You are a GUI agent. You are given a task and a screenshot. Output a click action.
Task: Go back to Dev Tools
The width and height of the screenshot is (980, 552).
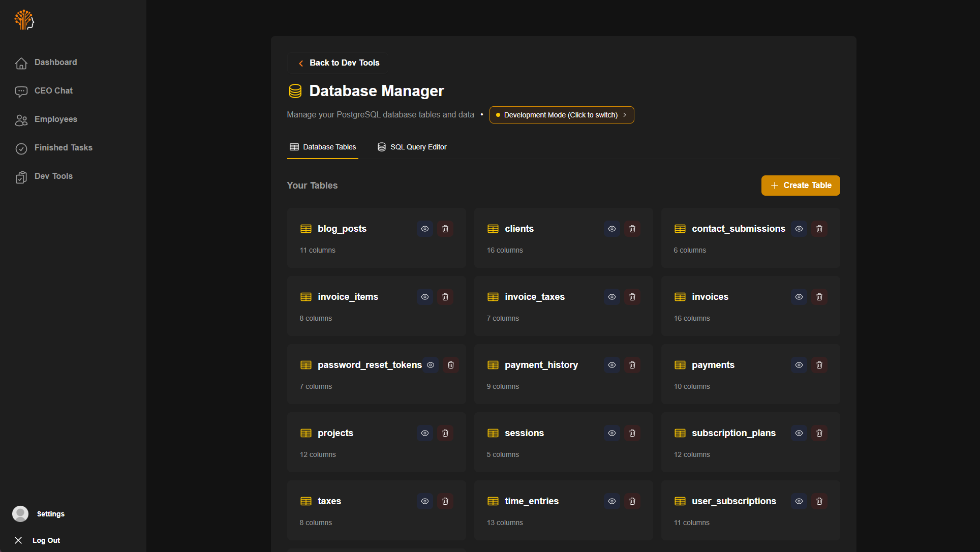[x=339, y=63]
